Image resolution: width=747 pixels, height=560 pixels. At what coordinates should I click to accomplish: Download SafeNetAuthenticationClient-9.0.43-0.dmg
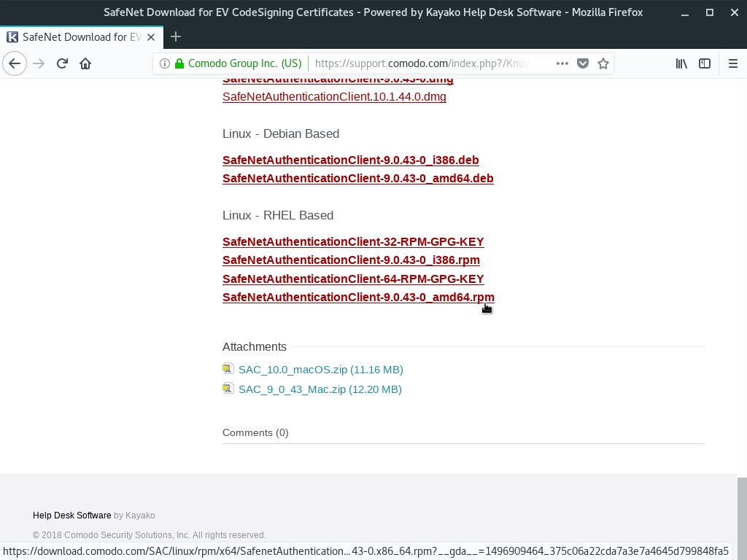[338, 80]
